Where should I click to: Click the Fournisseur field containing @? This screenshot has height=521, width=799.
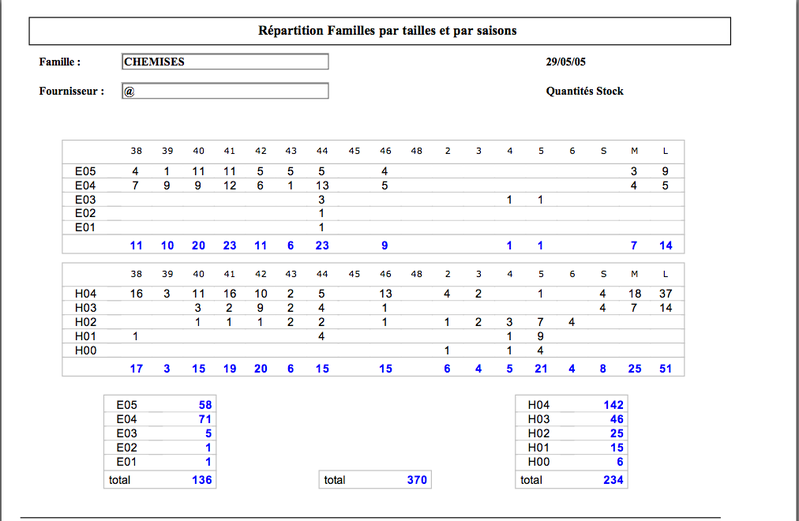(225, 91)
